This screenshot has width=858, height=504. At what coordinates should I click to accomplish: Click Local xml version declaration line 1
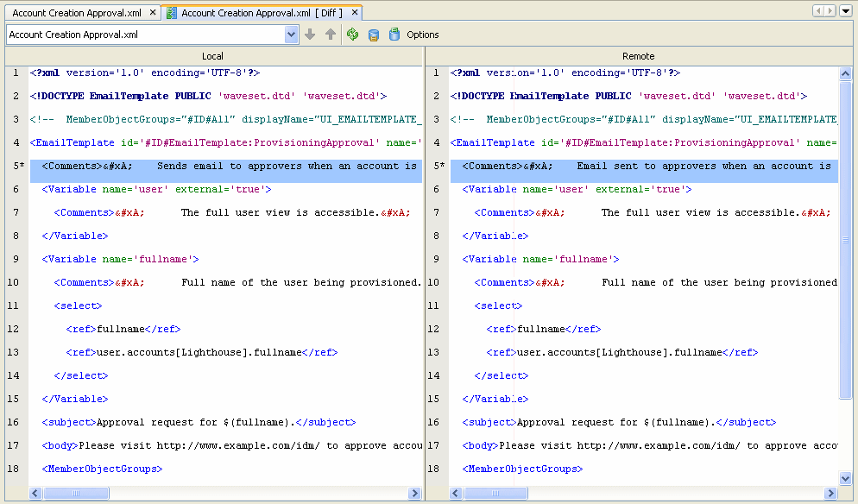click(145, 72)
